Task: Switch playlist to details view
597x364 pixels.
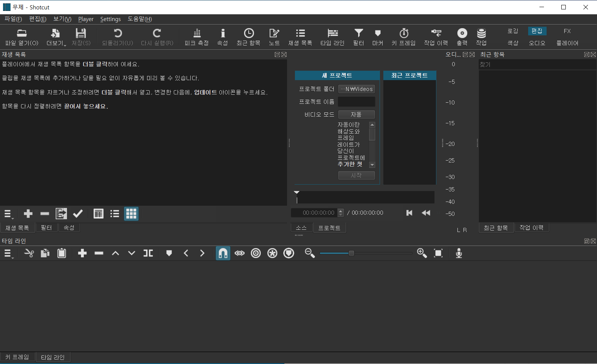Action: pyautogui.click(x=99, y=214)
